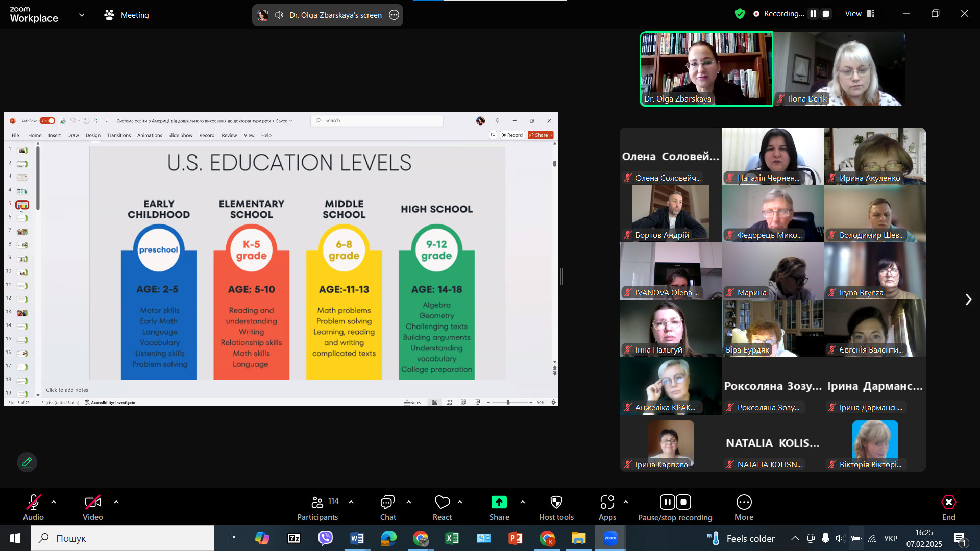Expand video options arrow
980x551 pixels.
pos(116,503)
